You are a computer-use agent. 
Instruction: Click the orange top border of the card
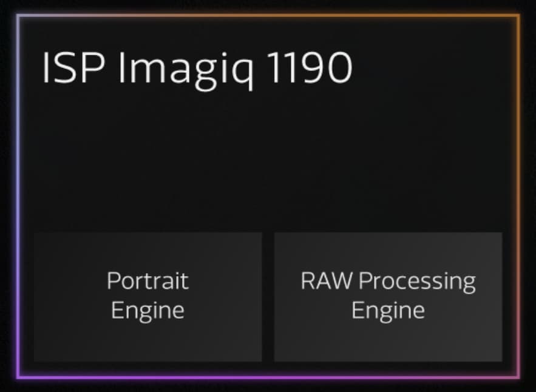tap(342, 15)
